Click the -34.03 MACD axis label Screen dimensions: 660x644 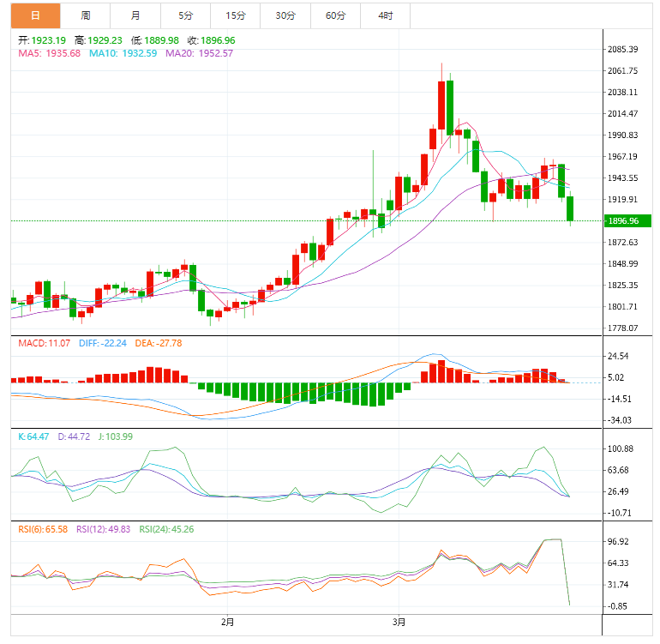pos(619,420)
